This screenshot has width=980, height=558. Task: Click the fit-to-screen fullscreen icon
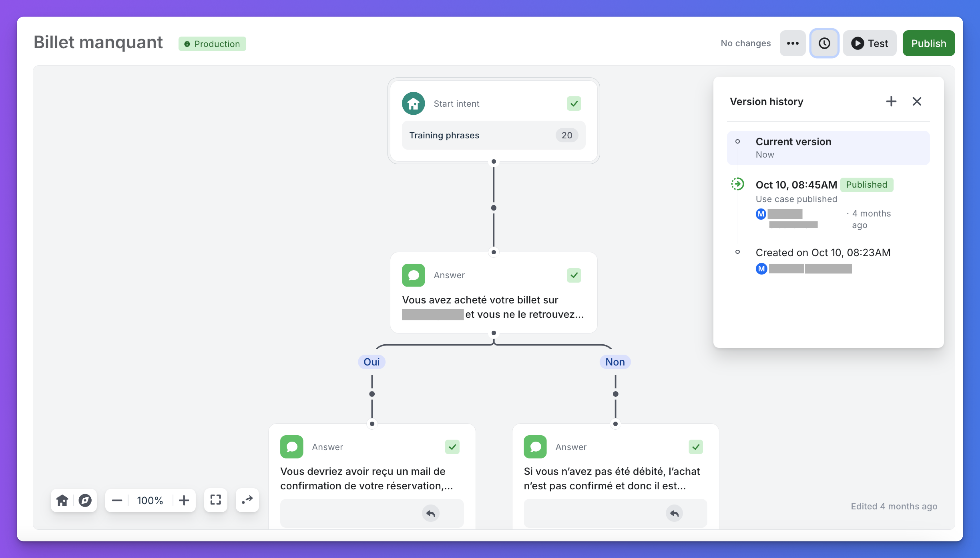point(216,500)
